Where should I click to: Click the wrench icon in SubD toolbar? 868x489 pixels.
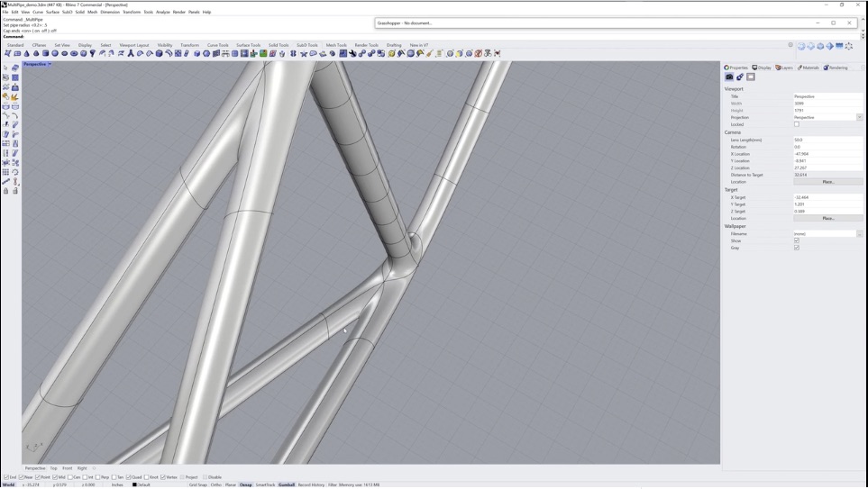point(352,54)
